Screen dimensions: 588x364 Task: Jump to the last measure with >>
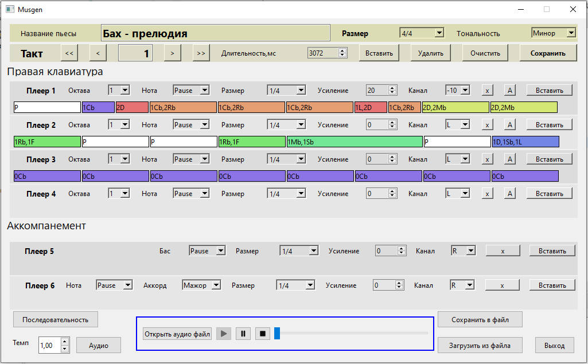click(201, 53)
